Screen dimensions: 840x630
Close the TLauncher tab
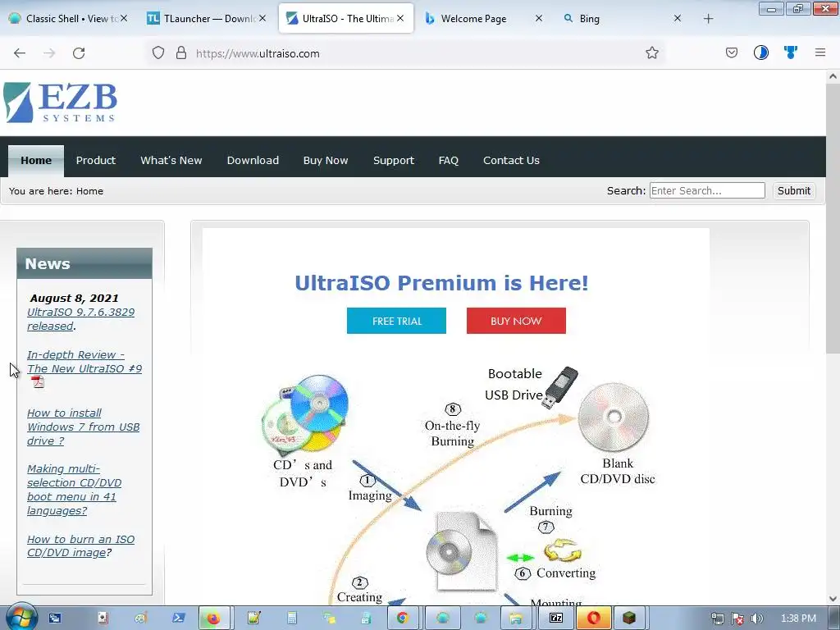[262, 18]
